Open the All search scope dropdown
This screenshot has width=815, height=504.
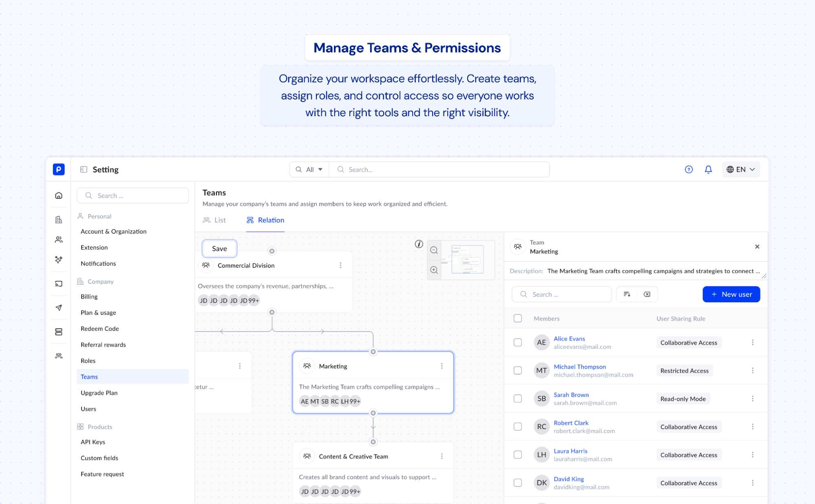click(x=309, y=169)
